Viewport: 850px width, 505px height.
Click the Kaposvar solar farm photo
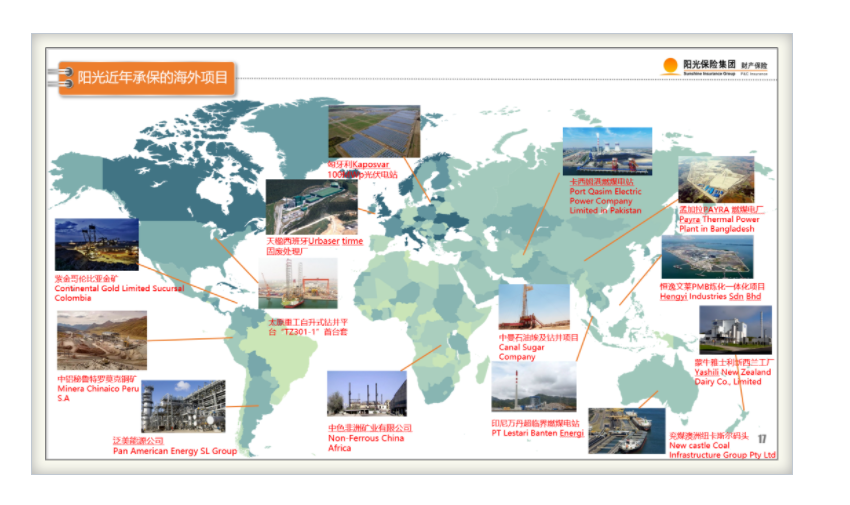pos(374,132)
